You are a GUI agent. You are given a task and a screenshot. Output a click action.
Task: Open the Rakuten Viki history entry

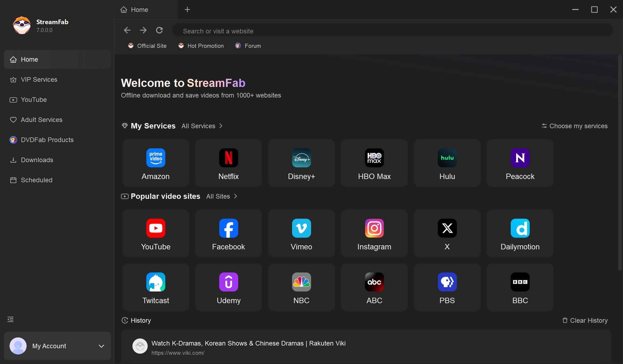(248, 343)
